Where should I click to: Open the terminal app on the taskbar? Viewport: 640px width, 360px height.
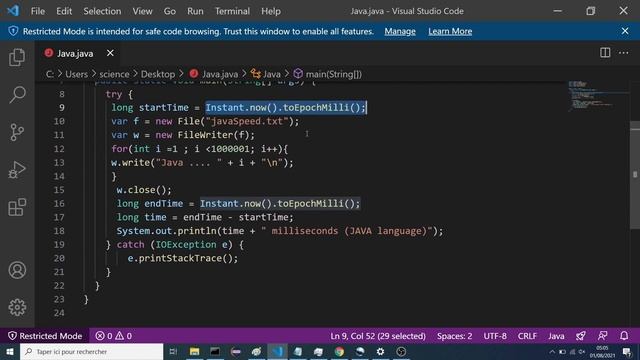coord(215,351)
